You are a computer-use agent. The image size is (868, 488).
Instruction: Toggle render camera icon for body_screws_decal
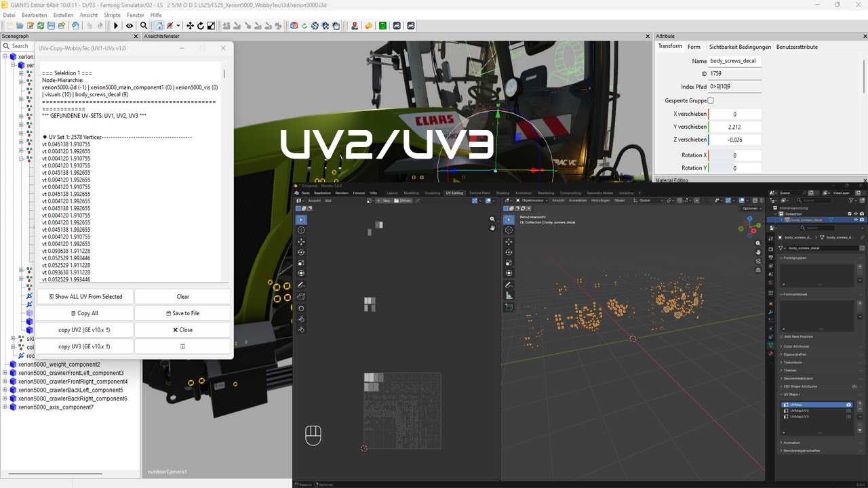pyautogui.click(x=862, y=220)
